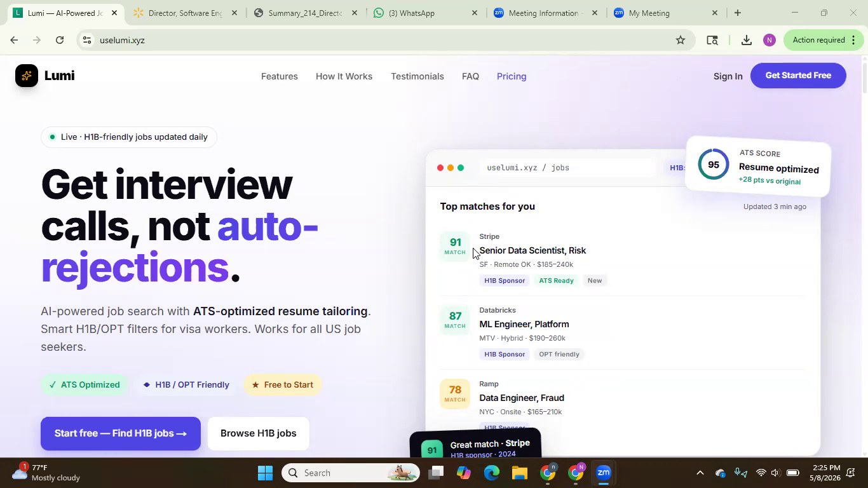Viewport: 868px width, 488px height.
Task: Go back with the browser back arrow
Action: click(x=14, y=40)
